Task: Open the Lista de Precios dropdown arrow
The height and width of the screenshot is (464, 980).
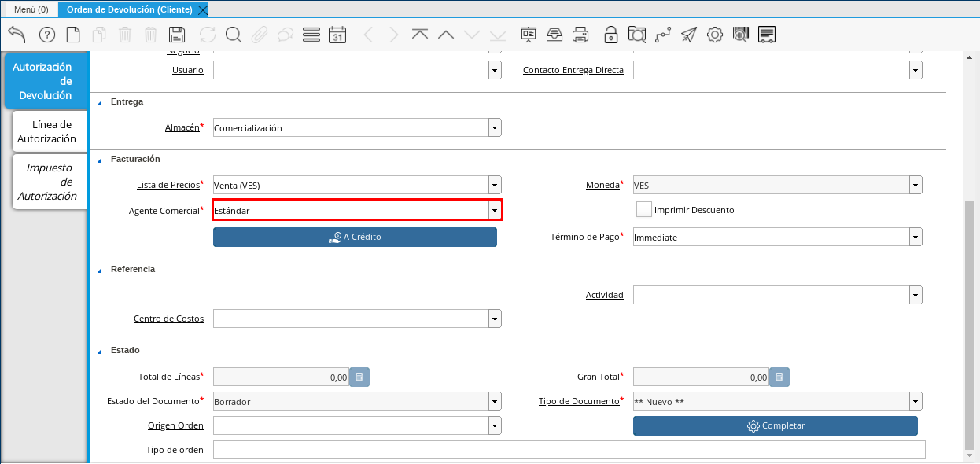Action: [495, 186]
